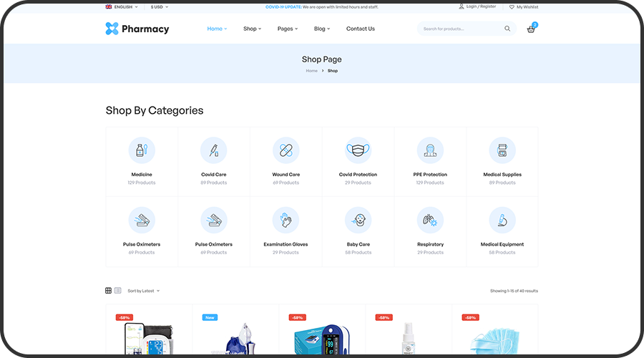
Task: Open the Respiratory lungs icon
Action: click(x=430, y=221)
